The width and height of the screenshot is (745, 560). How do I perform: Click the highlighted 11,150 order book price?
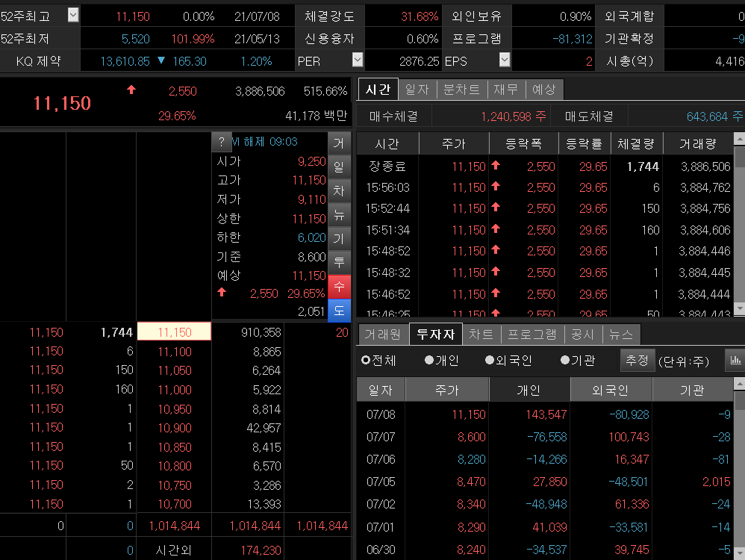click(174, 332)
